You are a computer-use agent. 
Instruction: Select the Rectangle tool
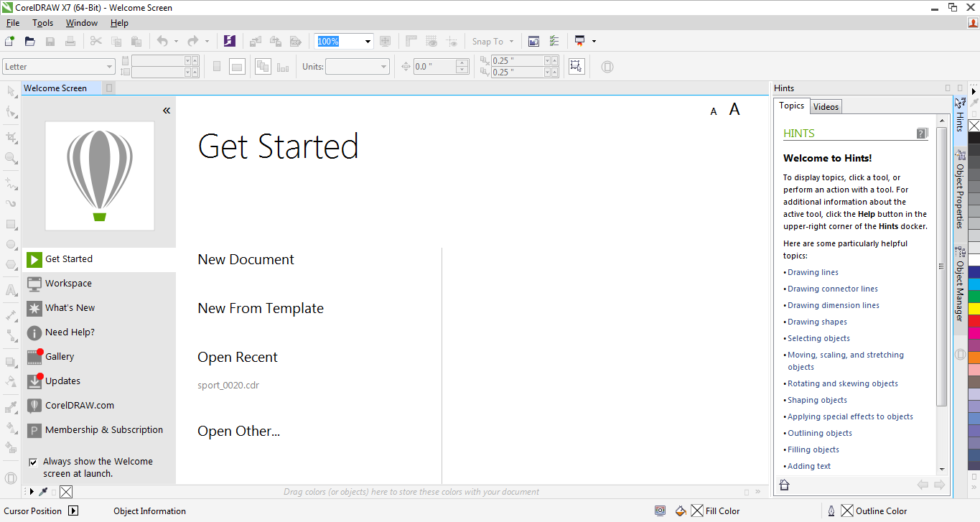pyautogui.click(x=11, y=224)
